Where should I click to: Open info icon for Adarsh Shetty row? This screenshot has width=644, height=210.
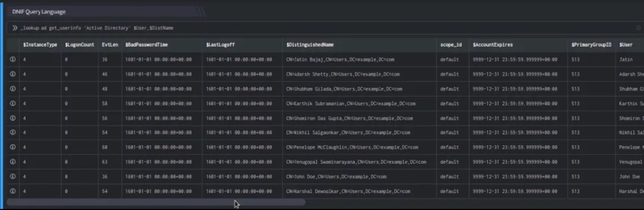13,74
